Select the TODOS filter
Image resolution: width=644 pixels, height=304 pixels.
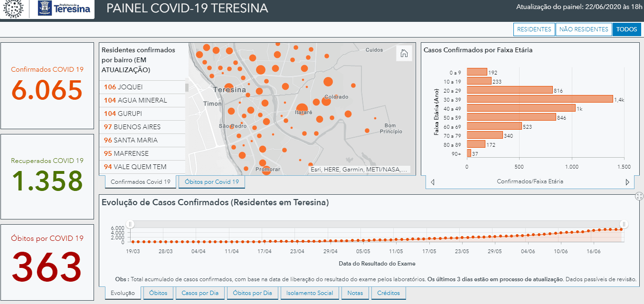pyautogui.click(x=626, y=29)
